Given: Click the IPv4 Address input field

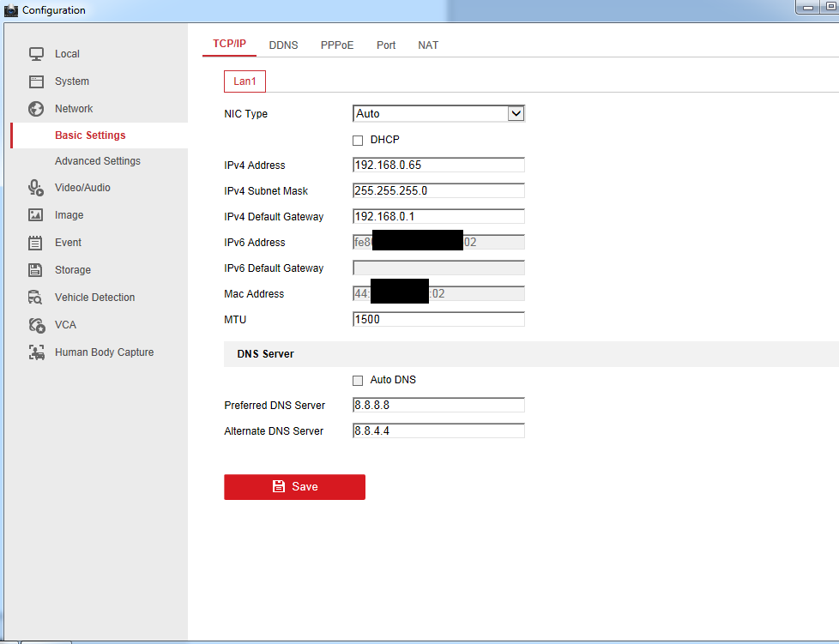Looking at the screenshot, I should (x=438, y=165).
